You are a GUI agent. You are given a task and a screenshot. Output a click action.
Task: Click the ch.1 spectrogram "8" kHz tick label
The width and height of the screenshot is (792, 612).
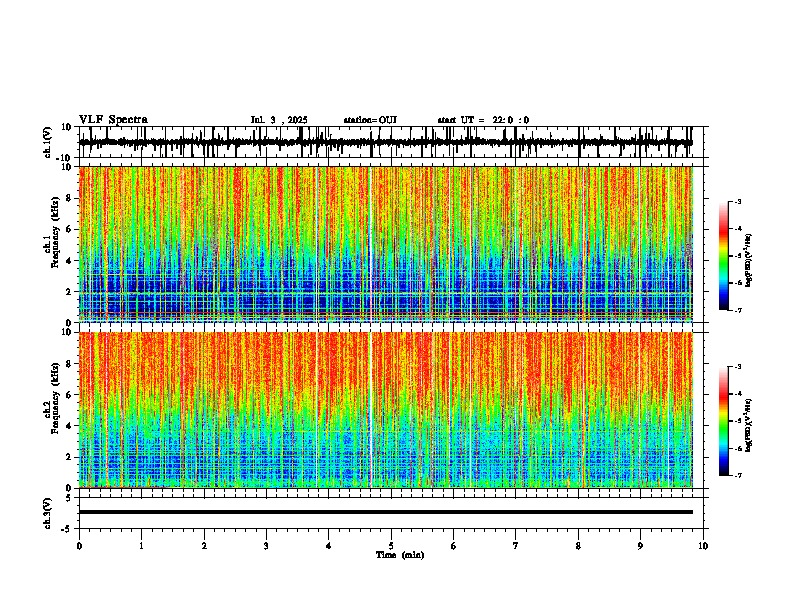coord(69,198)
